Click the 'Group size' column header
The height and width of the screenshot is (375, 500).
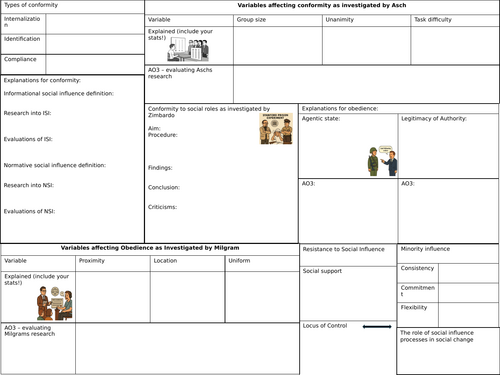pos(278,20)
